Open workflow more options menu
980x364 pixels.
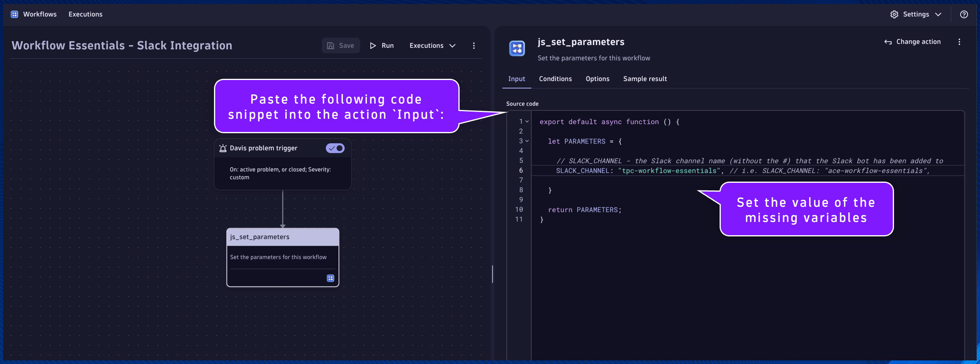[474, 46]
